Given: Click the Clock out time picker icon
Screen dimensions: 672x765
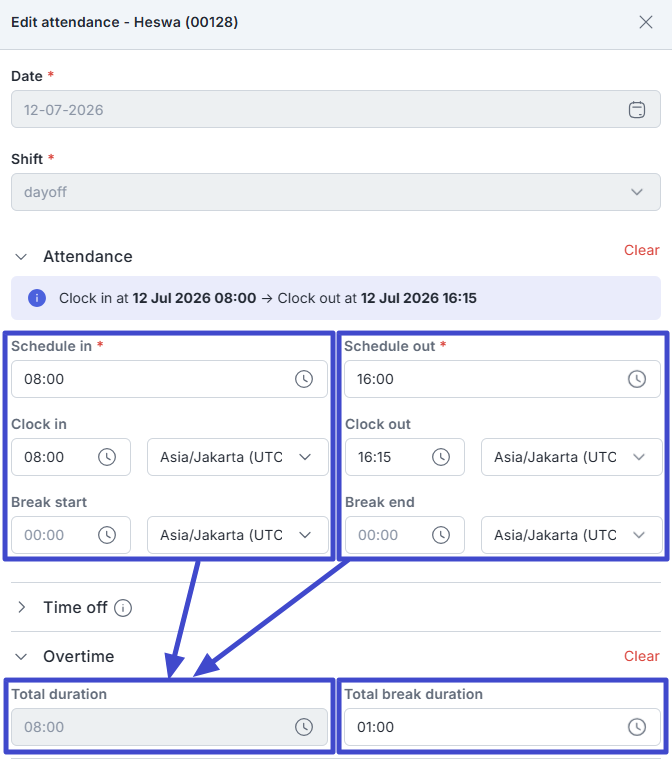Looking at the screenshot, I should click(441, 457).
